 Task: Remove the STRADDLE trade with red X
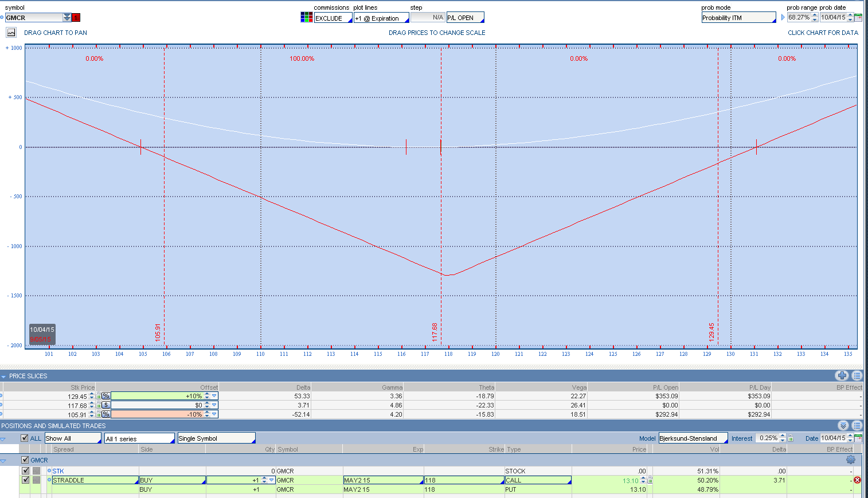857,480
